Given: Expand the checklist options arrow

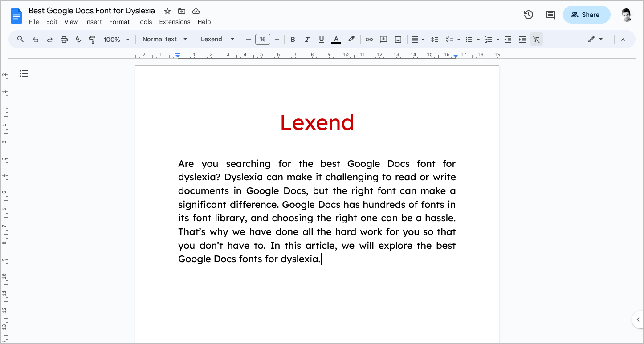Looking at the screenshot, I should (459, 40).
